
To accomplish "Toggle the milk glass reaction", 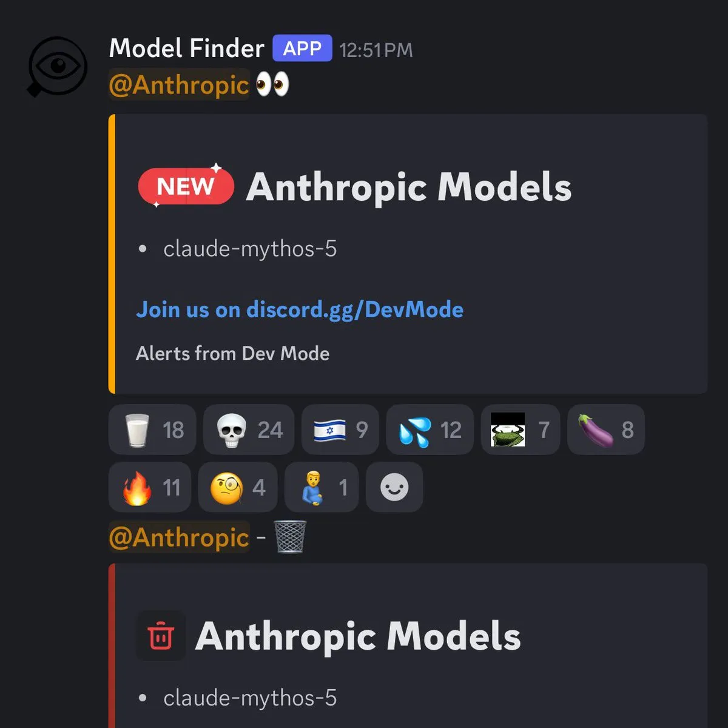I will point(152,430).
